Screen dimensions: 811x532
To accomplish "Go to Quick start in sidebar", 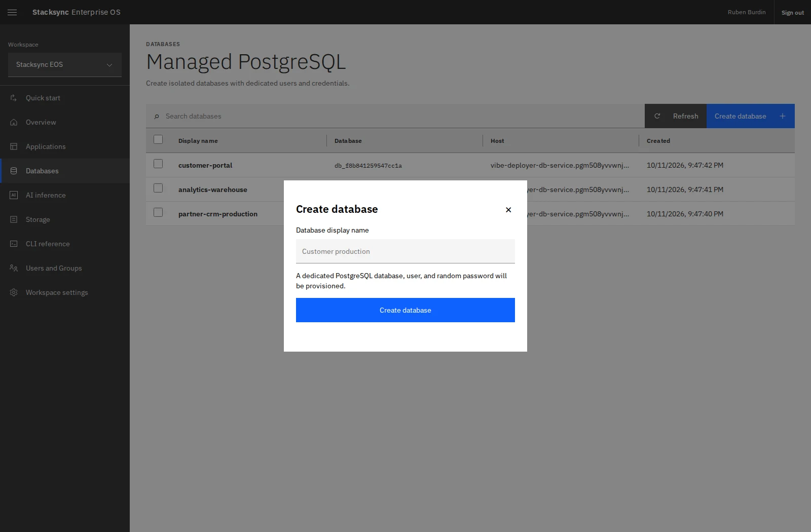I will point(65,98).
